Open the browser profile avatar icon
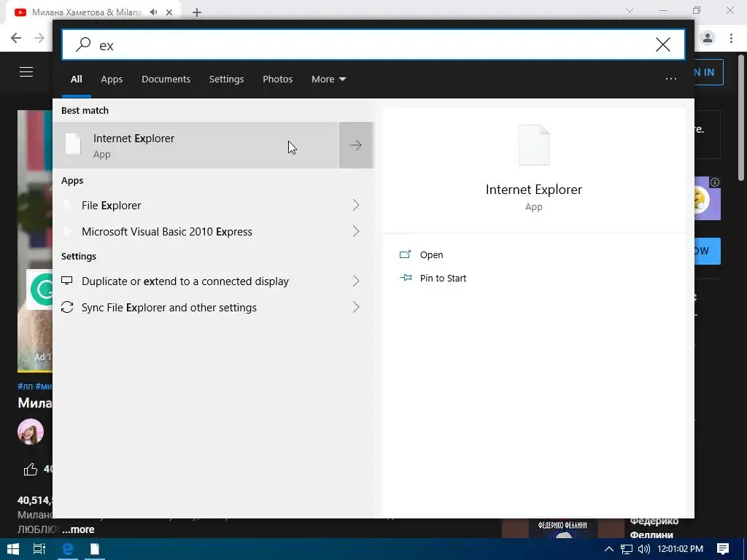 pyautogui.click(x=708, y=38)
